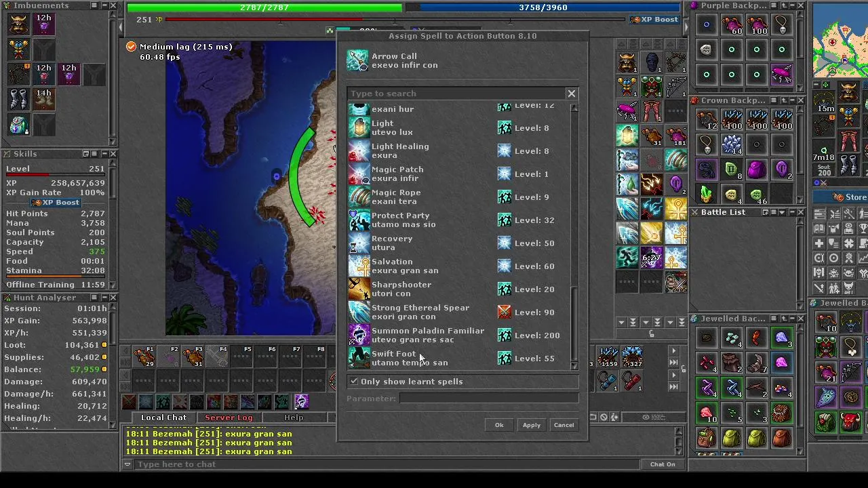Toggle the Chat On button
This screenshot has width=868, height=488.
click(x=663, y=464)
